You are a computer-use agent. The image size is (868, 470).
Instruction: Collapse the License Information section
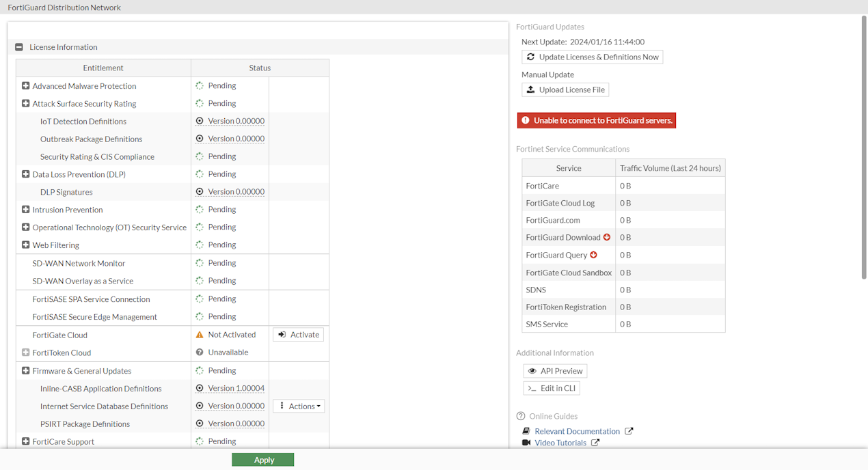point(18,46)
